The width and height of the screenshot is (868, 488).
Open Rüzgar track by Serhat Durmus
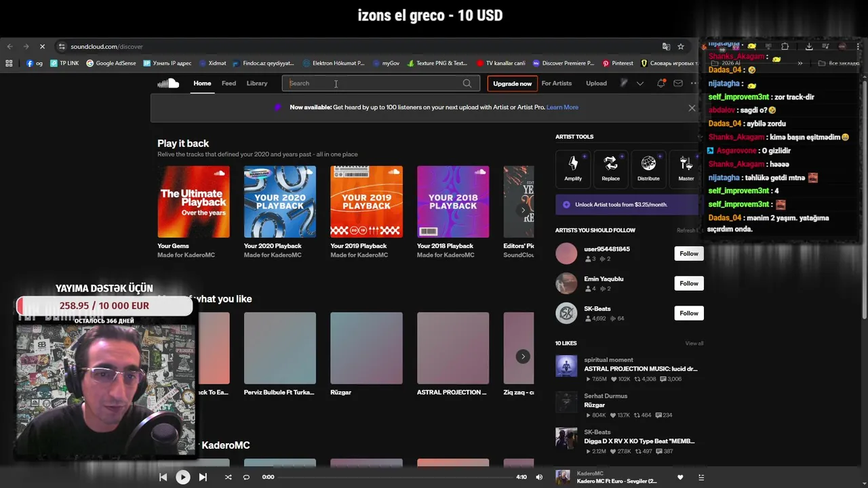[x=594, y=405]
